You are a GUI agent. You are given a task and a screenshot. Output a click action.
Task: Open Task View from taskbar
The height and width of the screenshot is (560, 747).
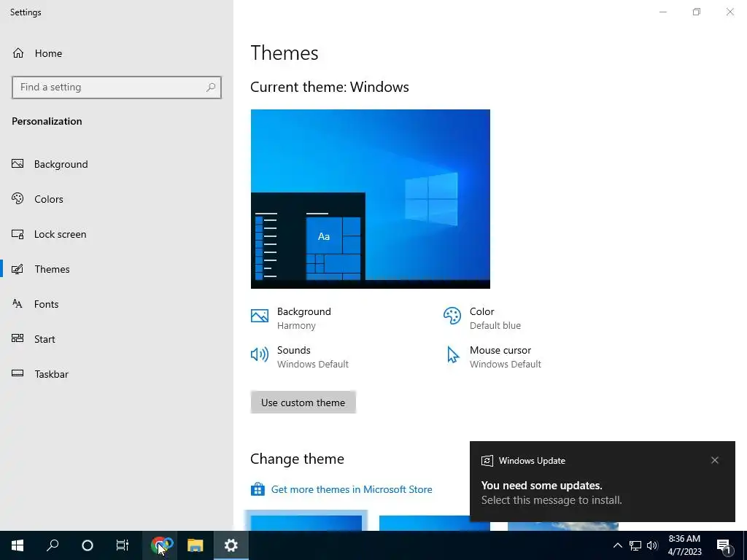coord(123,545)
